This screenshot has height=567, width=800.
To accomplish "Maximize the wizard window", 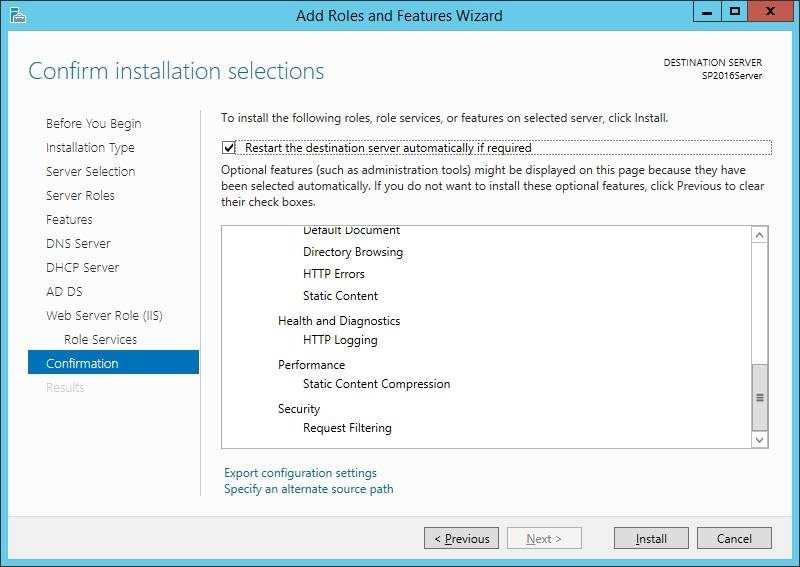I will tap(735, 12).
